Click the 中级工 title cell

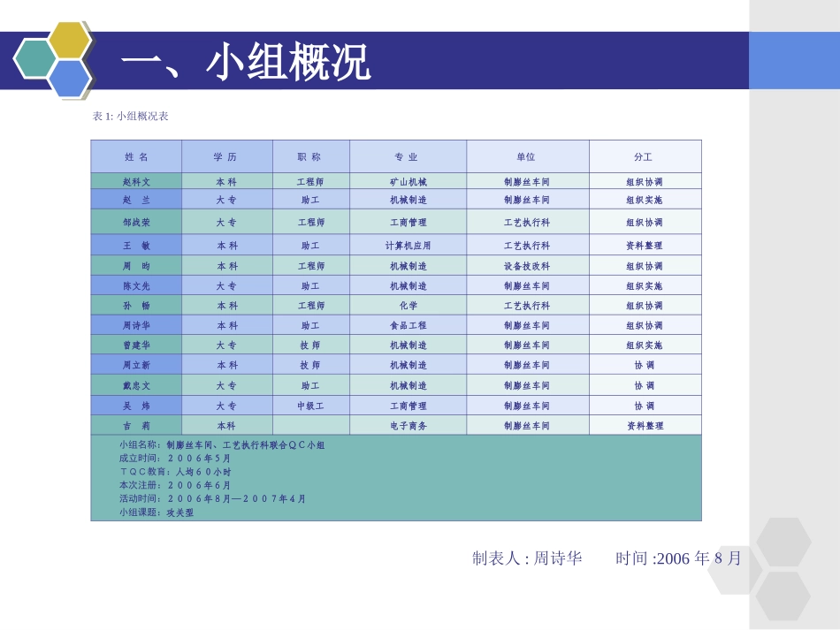click(311, 406)
